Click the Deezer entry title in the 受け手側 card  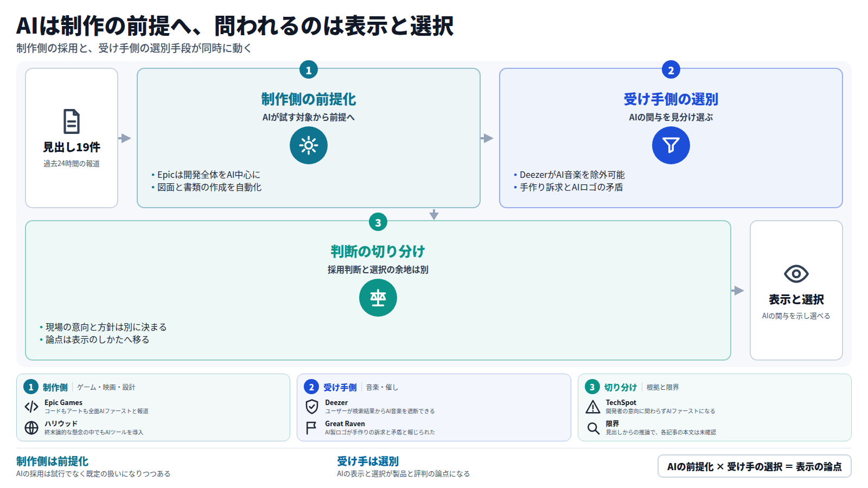[336, 402]
